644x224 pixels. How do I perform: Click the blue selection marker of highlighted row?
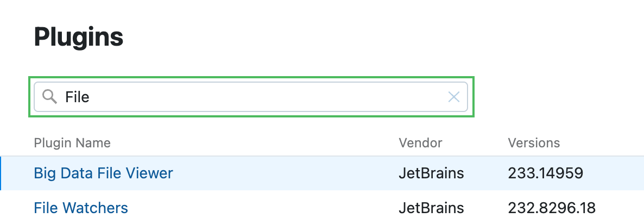(x=1, y=173)
